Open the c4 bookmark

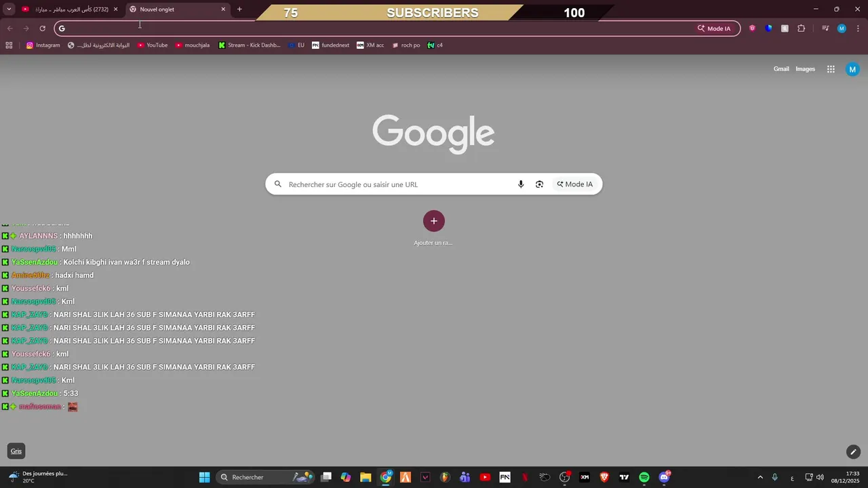[x=435, y=45]
